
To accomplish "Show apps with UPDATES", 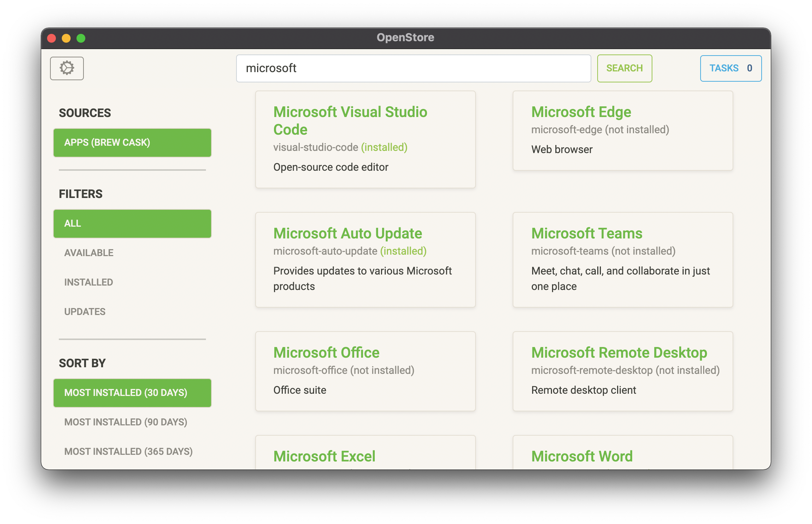I will [x=85, y=312].
